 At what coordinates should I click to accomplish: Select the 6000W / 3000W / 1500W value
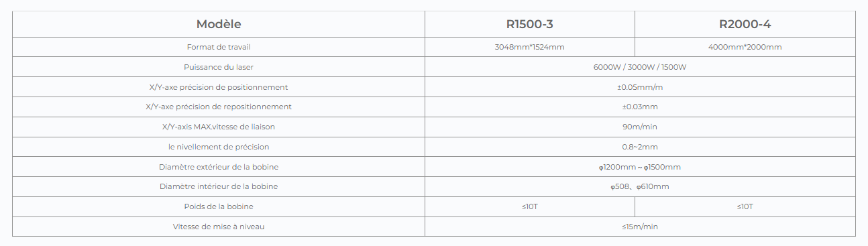(x=640, y=67)
